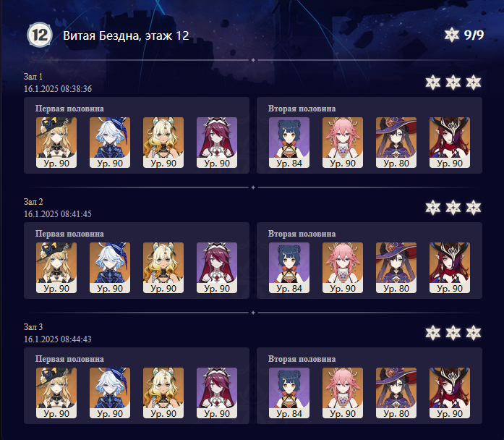Click Первая половина heading in Зал 2
Screen dimensions: 504x440
click(69, 234)
